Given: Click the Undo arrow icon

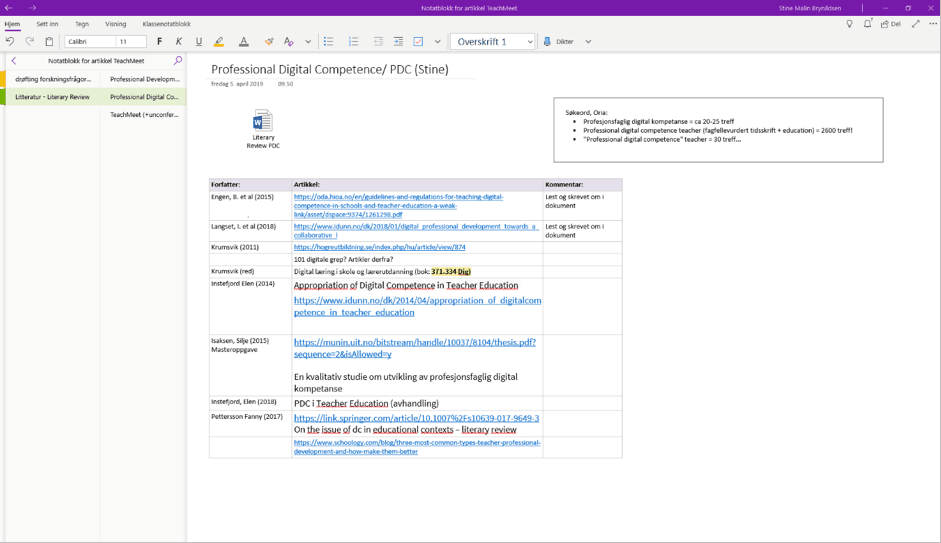Looking at the screenshot, I should tap(10, 42).
